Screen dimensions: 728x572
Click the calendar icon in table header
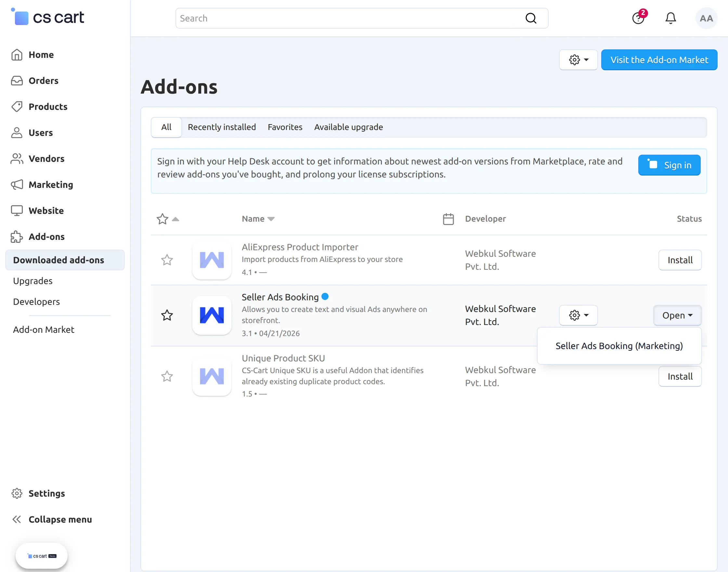pos(448,219)
